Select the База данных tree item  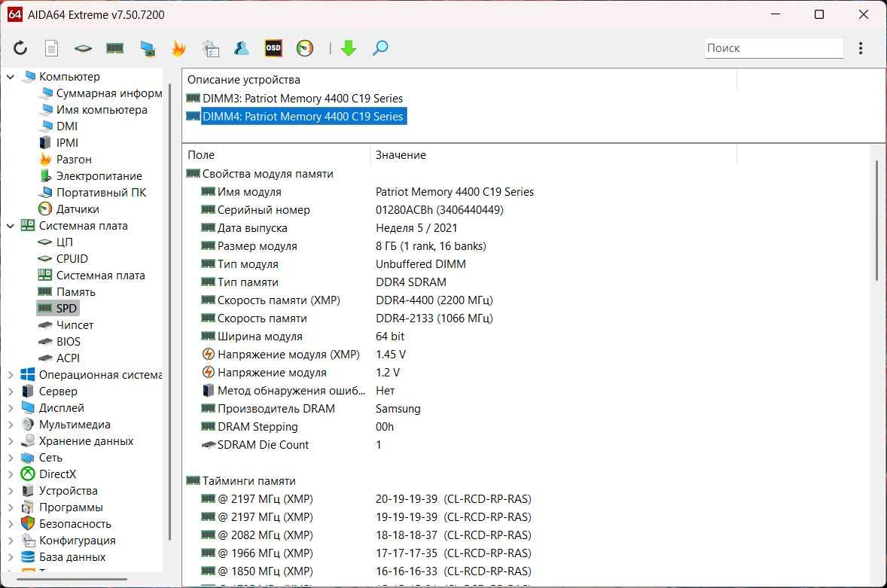pyautogui.click(x=63, y=557)
